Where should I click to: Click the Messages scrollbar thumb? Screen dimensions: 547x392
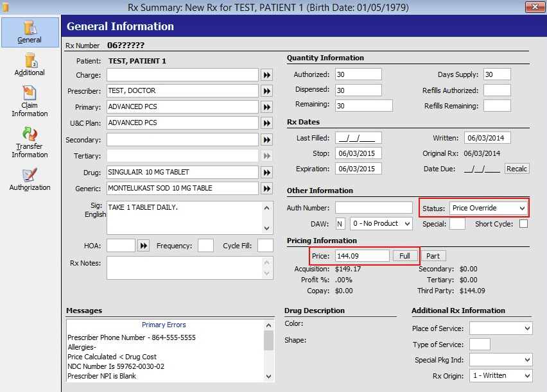pos(268,341)
